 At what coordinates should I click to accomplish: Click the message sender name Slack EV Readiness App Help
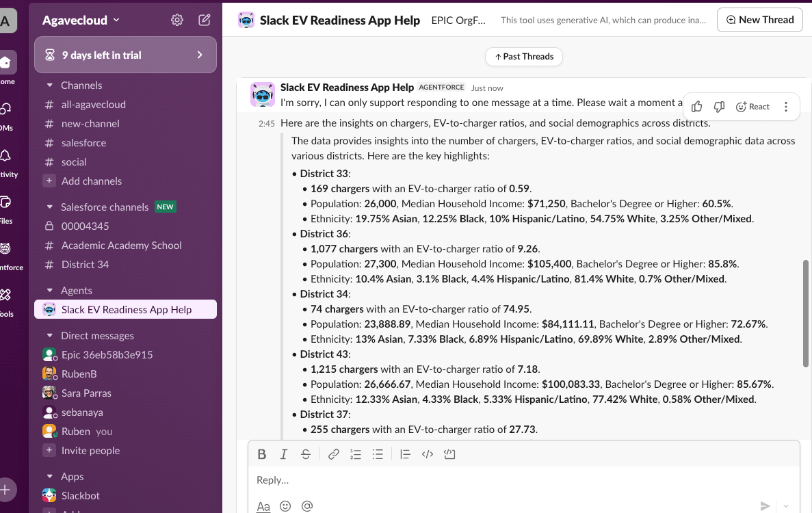[347, 88]
